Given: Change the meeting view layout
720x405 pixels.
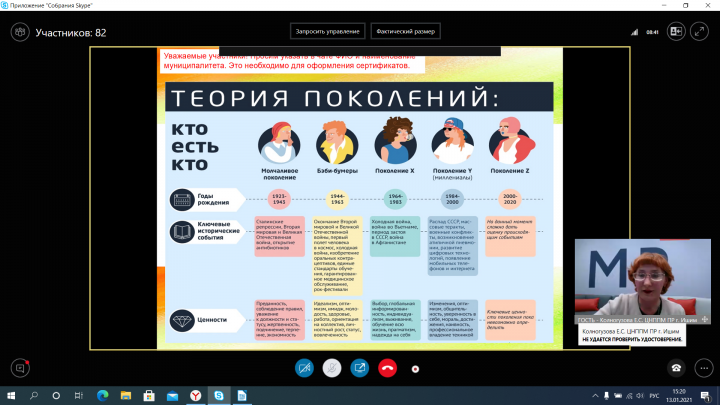Looking at the screenshot, I should tap(675, 32).
